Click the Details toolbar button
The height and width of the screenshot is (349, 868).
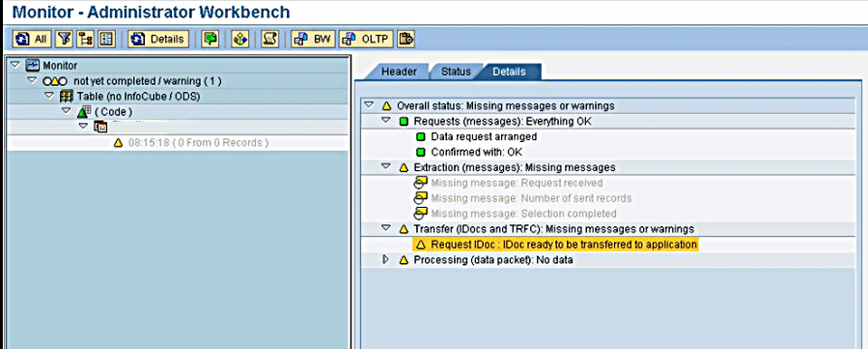pos(158,40)
